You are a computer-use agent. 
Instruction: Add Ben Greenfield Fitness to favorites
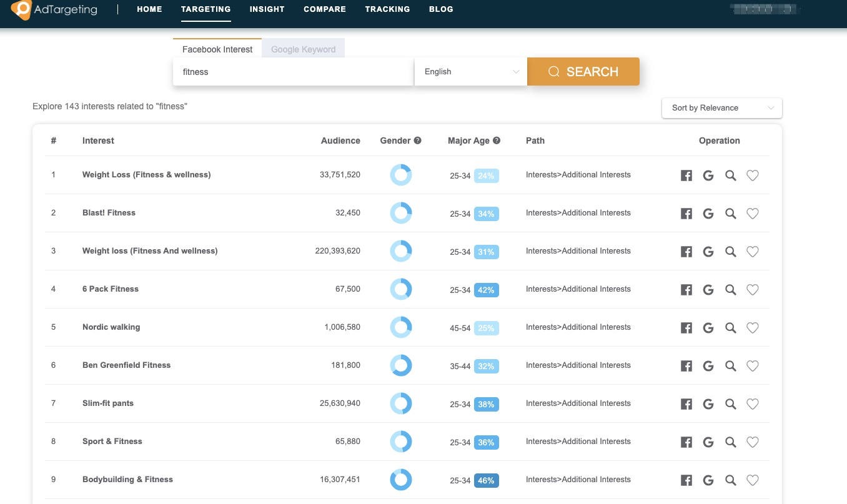(x=752, y=366)
